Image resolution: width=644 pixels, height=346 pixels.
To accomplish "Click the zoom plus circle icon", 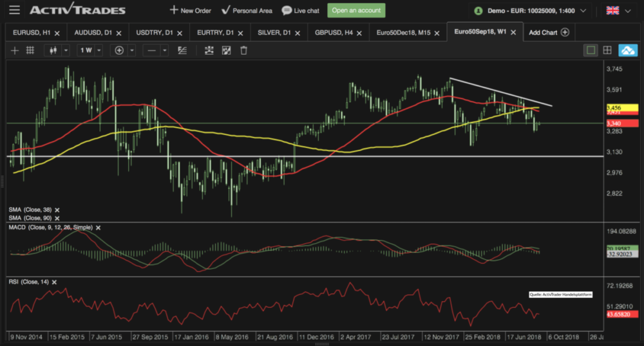I will tap(119, 50).
